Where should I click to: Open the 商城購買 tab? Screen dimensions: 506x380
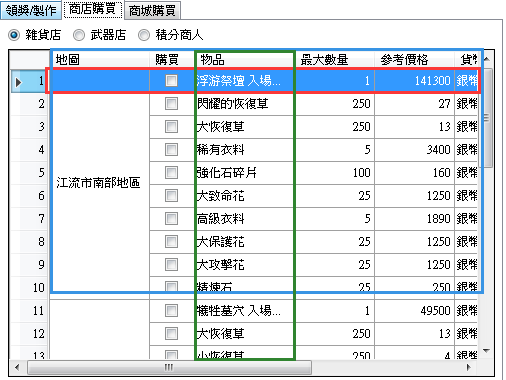152,10
